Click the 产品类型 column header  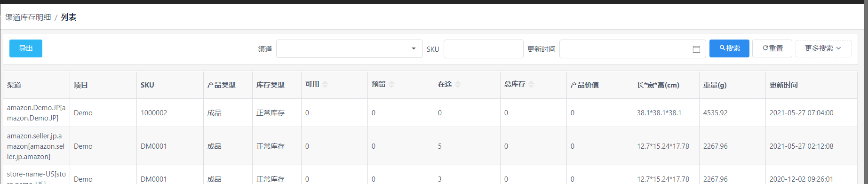pos(228,85)
